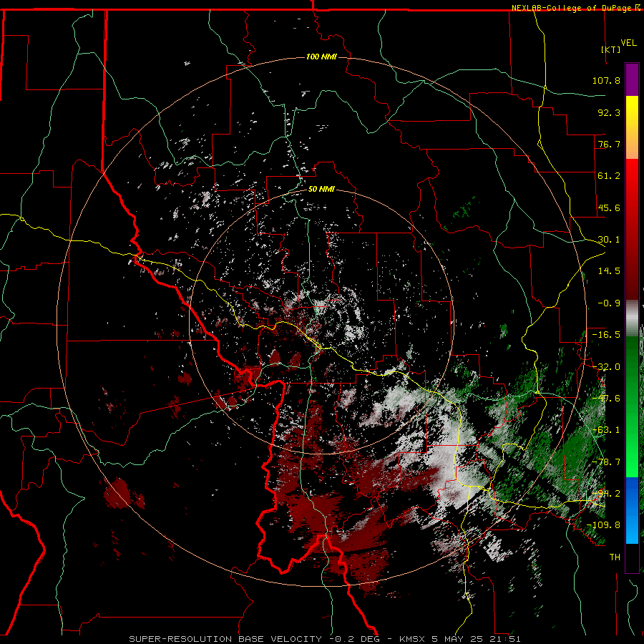Select the 30.1 velocity scale label
This screenshot has width=644, height=644.
pyautogui.click(x=609, y=240)
